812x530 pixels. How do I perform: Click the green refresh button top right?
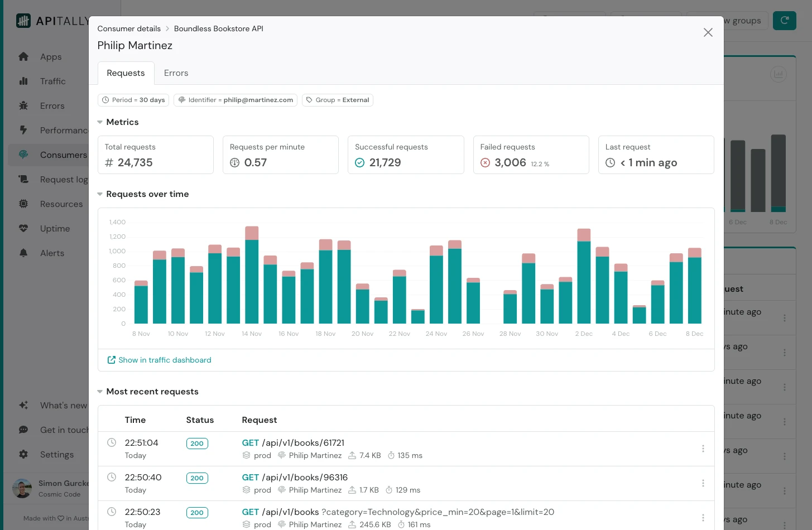pos(784,21)
